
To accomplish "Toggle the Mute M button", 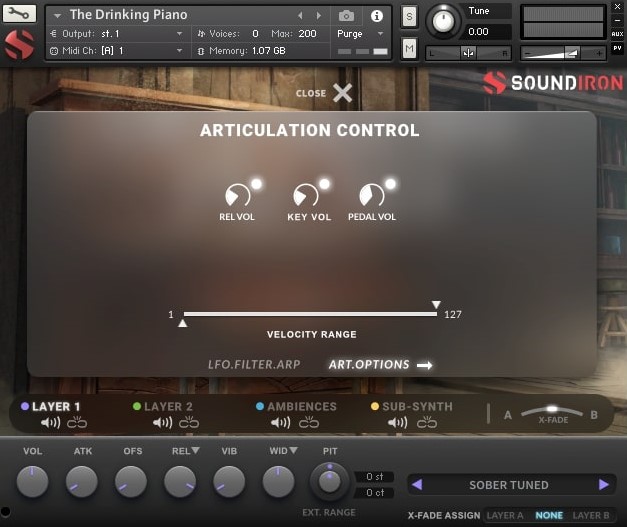I will coord(409,49).
